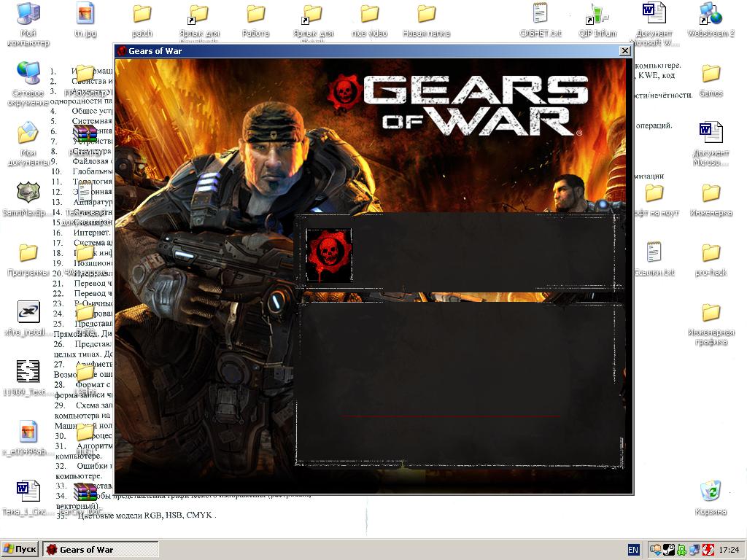
Task: Switch the EN language indicator
Action: coord(633,550)
